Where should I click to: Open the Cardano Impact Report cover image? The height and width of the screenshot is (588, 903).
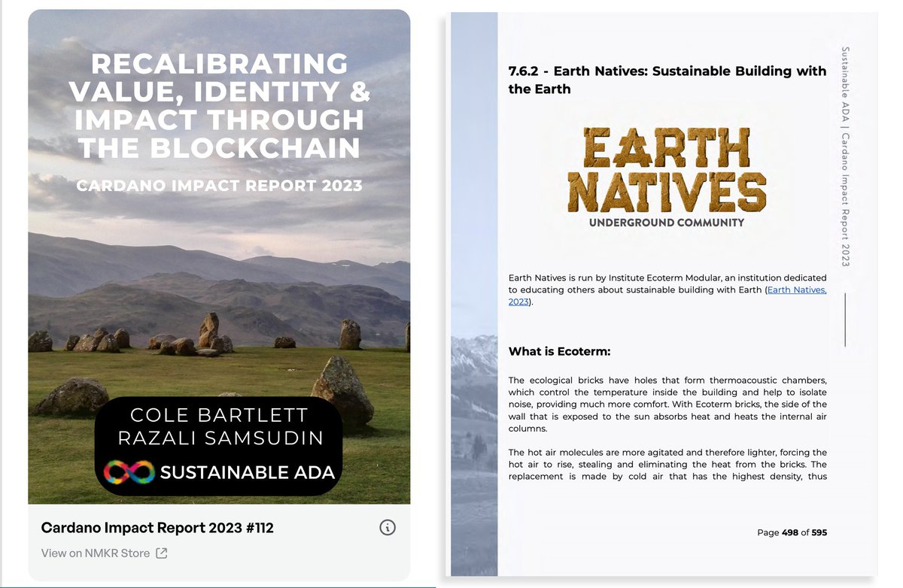coord(219,256)
